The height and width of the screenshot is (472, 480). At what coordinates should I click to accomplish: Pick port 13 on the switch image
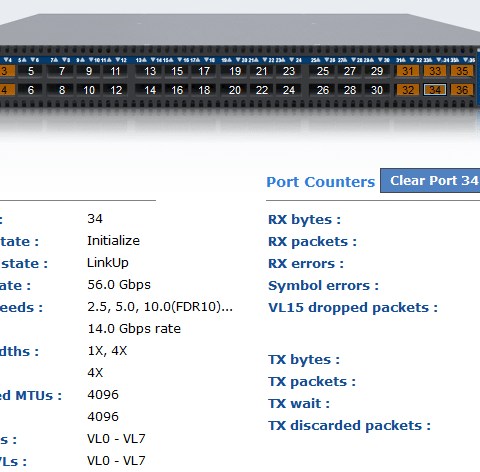pos(150,71)
